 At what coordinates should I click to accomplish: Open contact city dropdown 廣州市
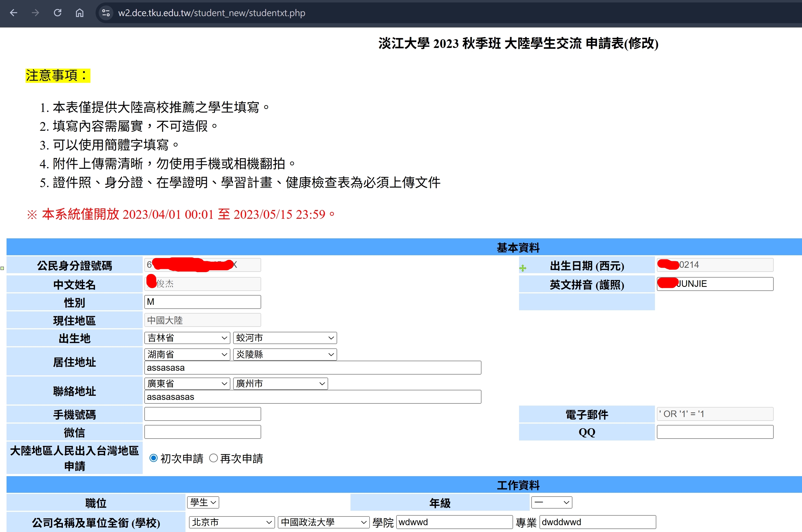point(280,384)
